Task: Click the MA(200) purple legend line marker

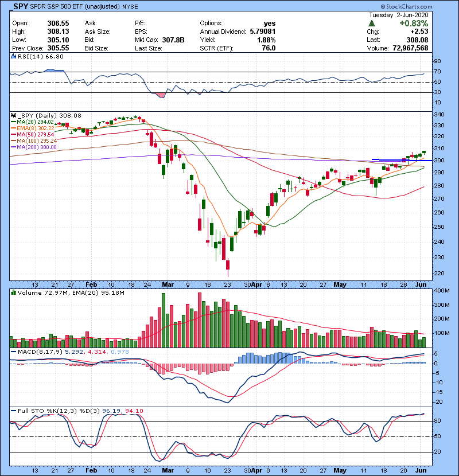Action: coord(13,147)
